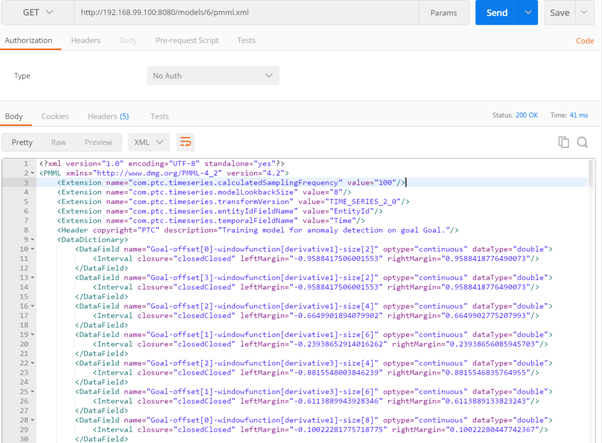
Task: Click the temporalFieldName Extension line
Action: click(x=211, y=221)
